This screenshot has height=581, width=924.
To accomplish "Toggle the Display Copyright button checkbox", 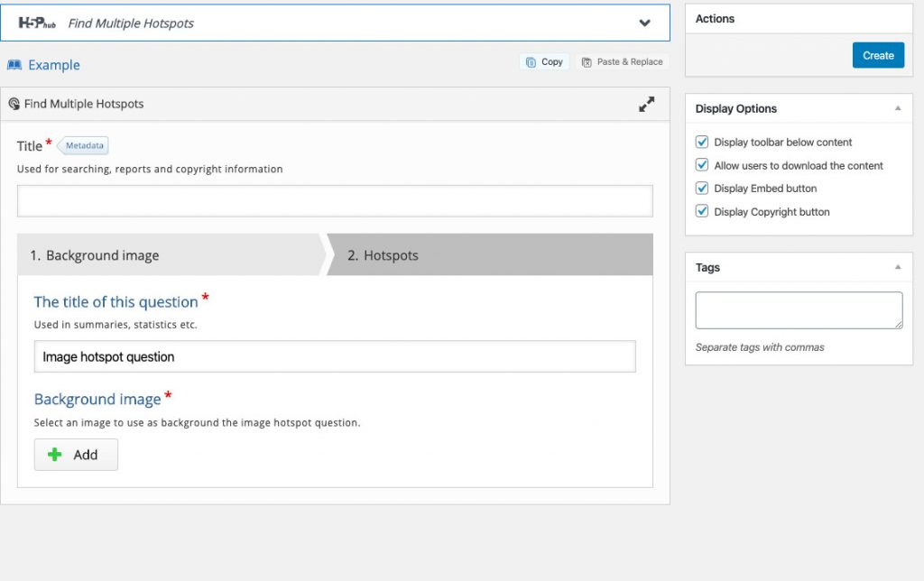I will 702,211.
